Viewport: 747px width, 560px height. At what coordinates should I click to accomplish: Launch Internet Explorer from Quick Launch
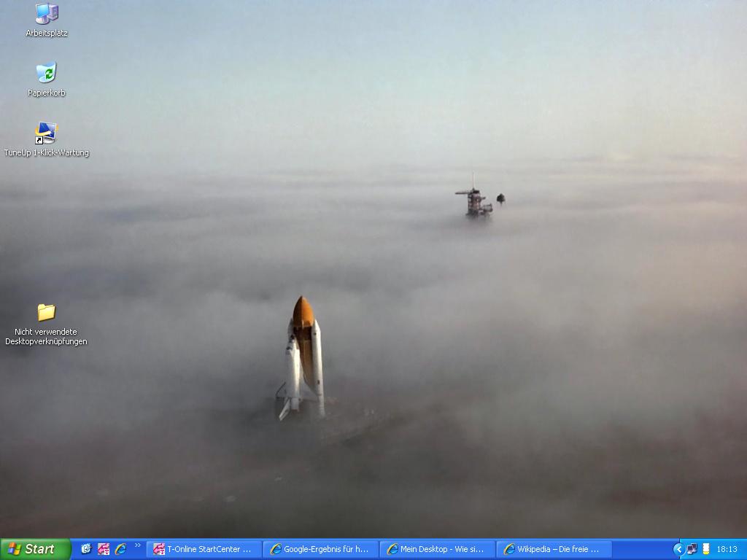120,549
